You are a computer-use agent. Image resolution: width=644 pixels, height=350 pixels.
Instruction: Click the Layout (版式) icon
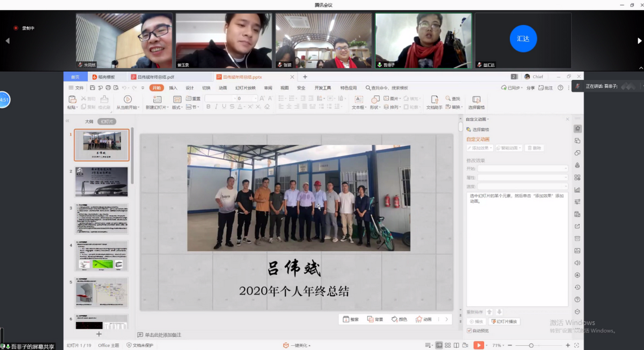coord(177,99)
